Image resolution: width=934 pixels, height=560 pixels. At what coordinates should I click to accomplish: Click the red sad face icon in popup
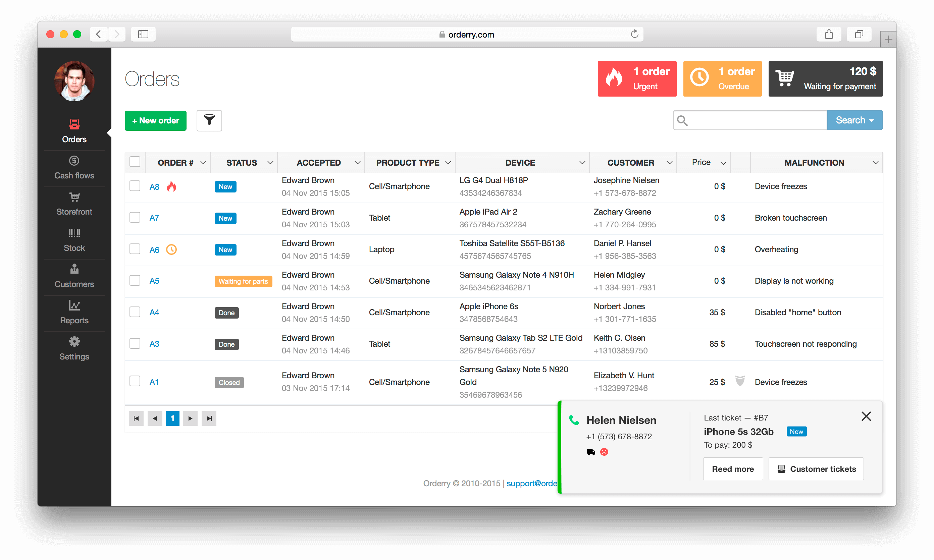(604, 452)
